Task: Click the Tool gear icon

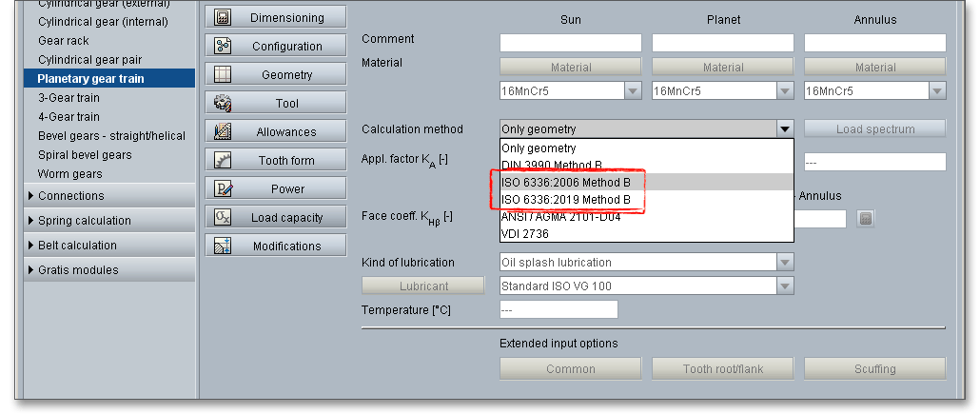Action: click(x=224, y=103)
